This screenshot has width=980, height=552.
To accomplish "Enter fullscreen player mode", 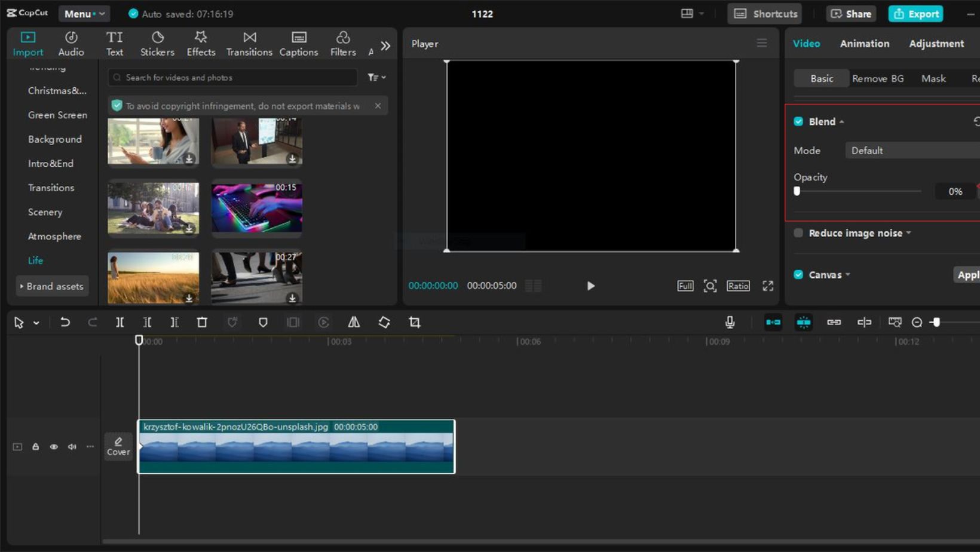I will tap(768, 286).
